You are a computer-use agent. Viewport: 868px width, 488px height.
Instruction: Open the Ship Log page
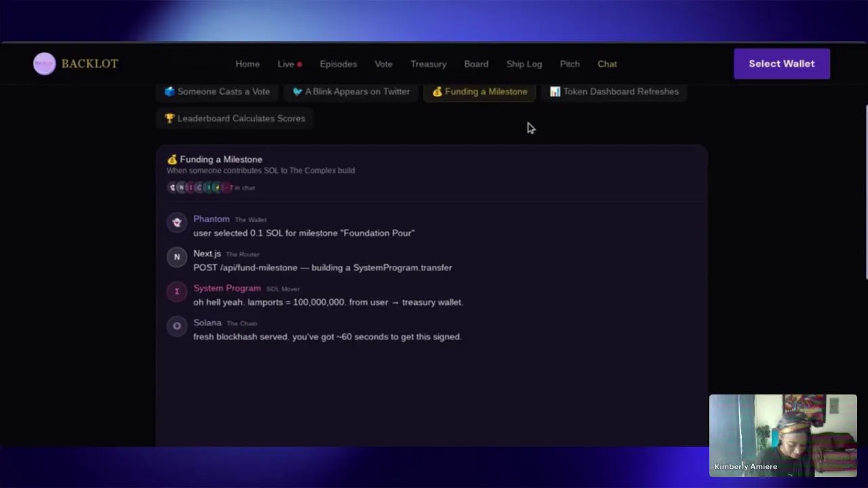pos(524,64)
